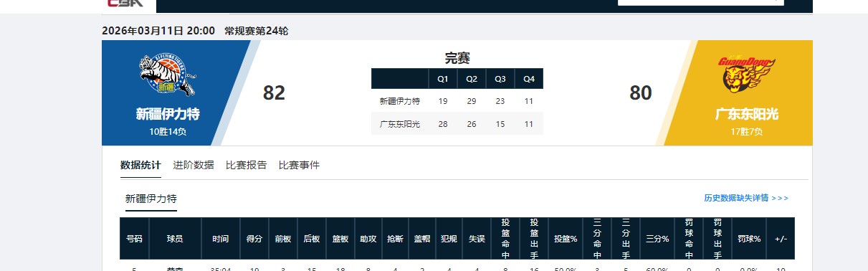The width and height of the screenshot is (868, 271).
Task: Click the 广东东阳光 team name in the yellow banner
Action: (747, 114)
